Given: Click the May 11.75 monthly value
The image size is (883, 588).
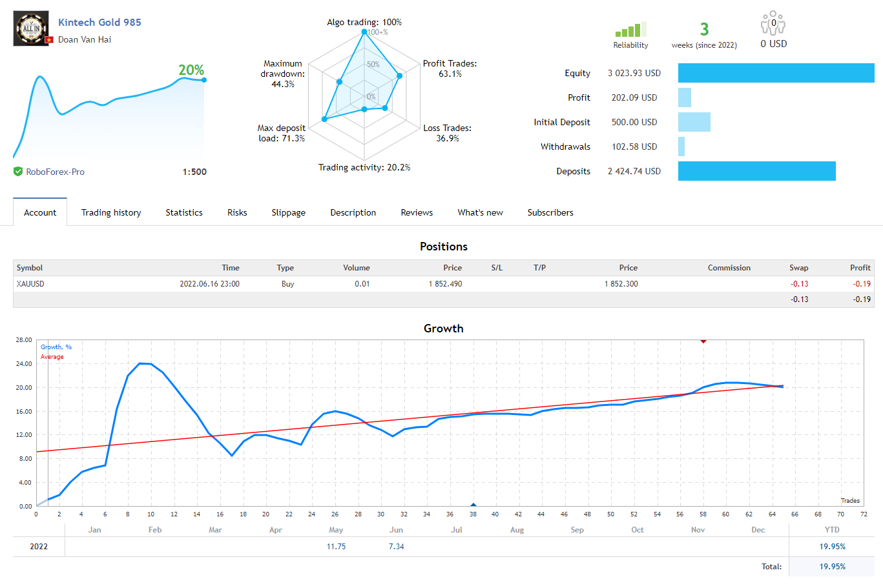Looking at the screenshot, I should pyautogui.click(x=336, y=547).
